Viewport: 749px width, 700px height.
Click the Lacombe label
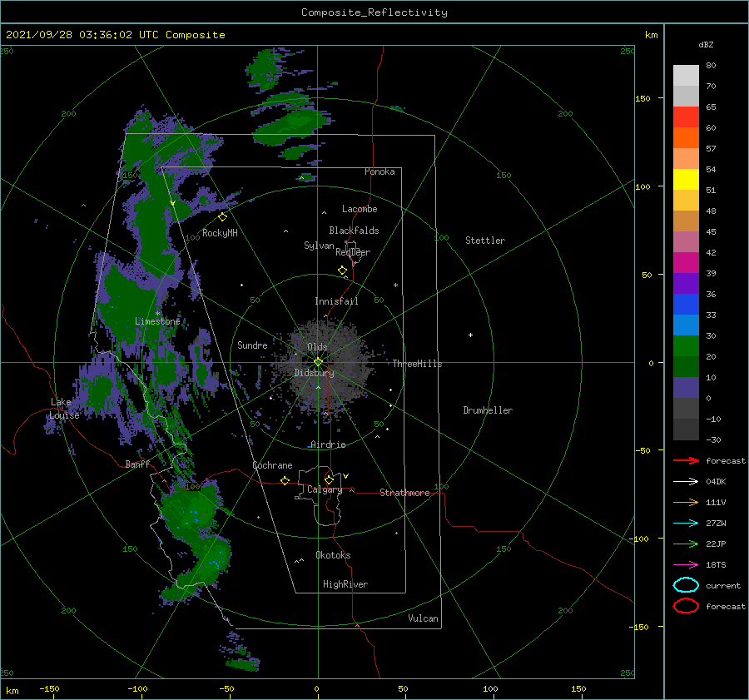pyautogui.click(x=360, y=209)
